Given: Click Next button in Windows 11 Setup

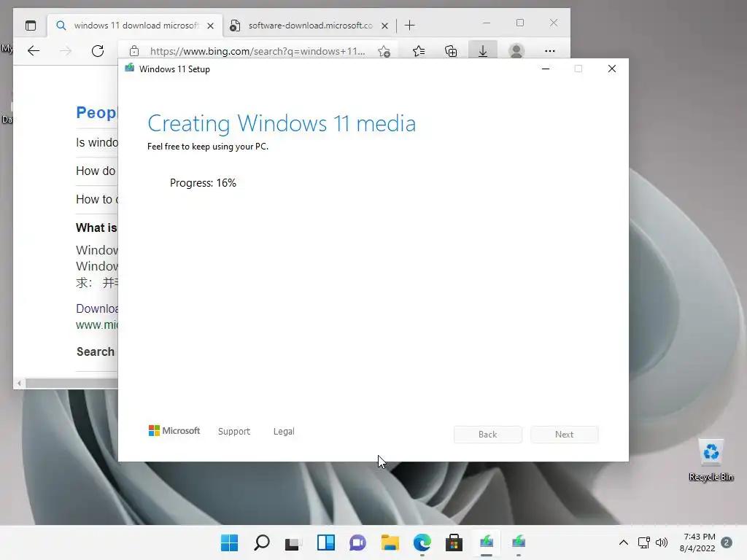Looking at the screenshot, I should point(565,435).
